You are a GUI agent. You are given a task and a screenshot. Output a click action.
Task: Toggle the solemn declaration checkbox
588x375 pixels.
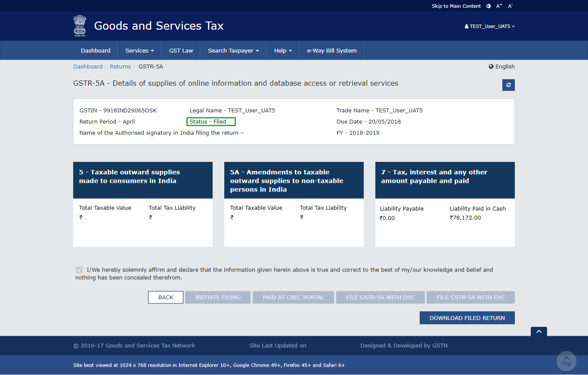79,270
